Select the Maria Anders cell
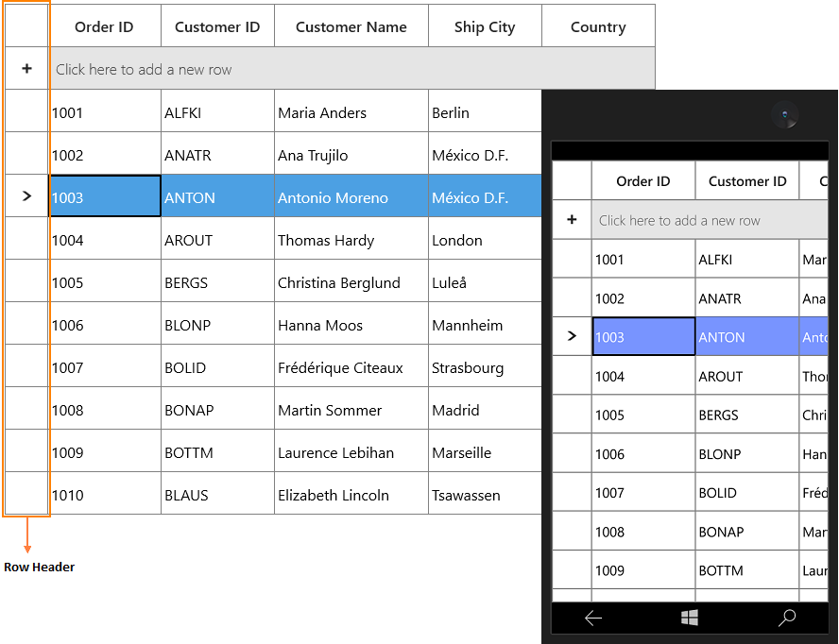The height and width of the screenshot is (644, 839). point(351,111)
